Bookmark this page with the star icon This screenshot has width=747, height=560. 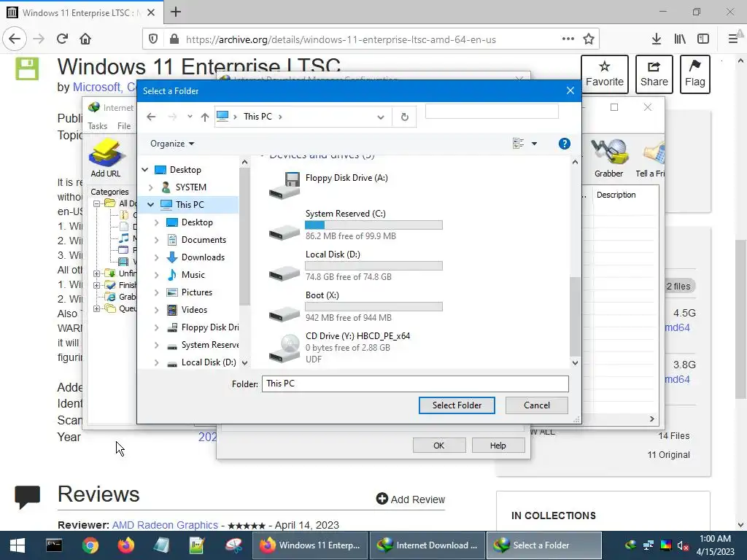(589, 39)
